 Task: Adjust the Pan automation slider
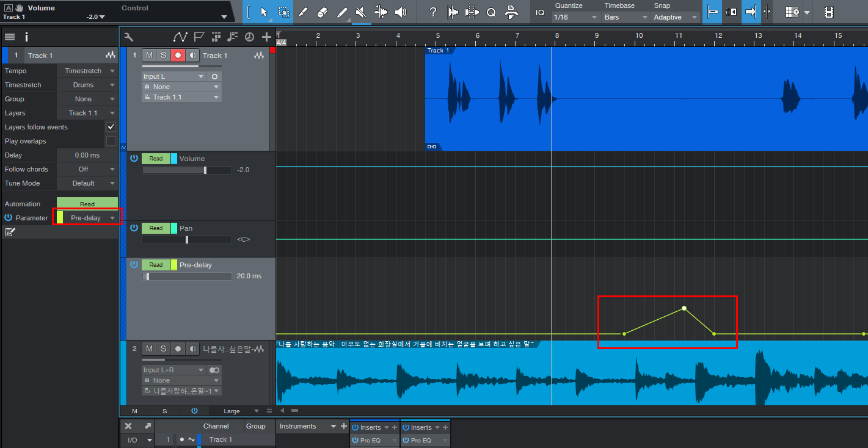[x=187, y=240]
